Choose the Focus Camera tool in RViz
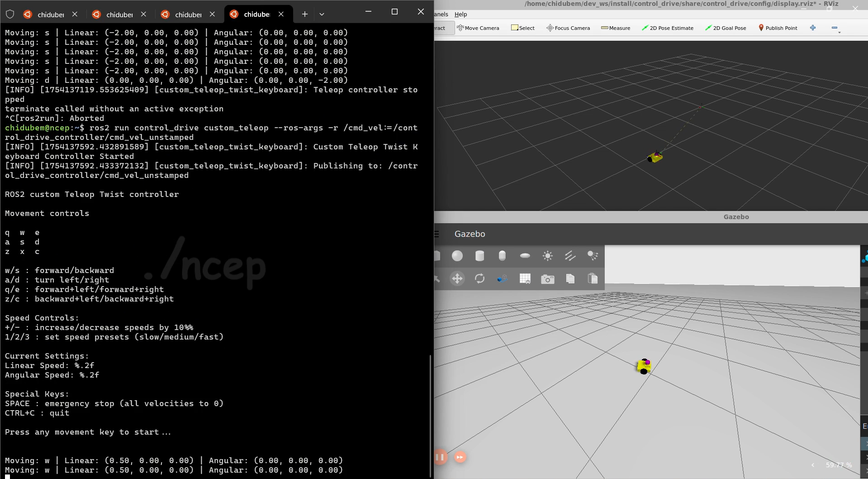 [x=568, y=28]
